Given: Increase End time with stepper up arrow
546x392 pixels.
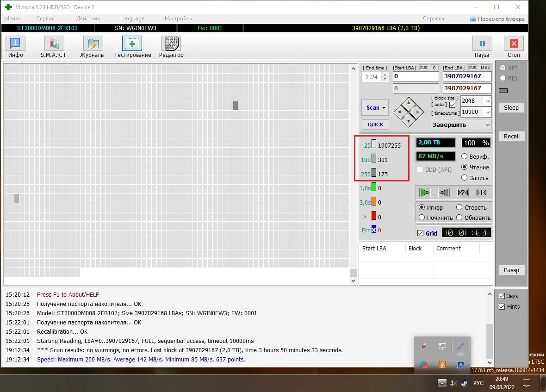Looking at the screenshot, I should click(x=385, y=75).
